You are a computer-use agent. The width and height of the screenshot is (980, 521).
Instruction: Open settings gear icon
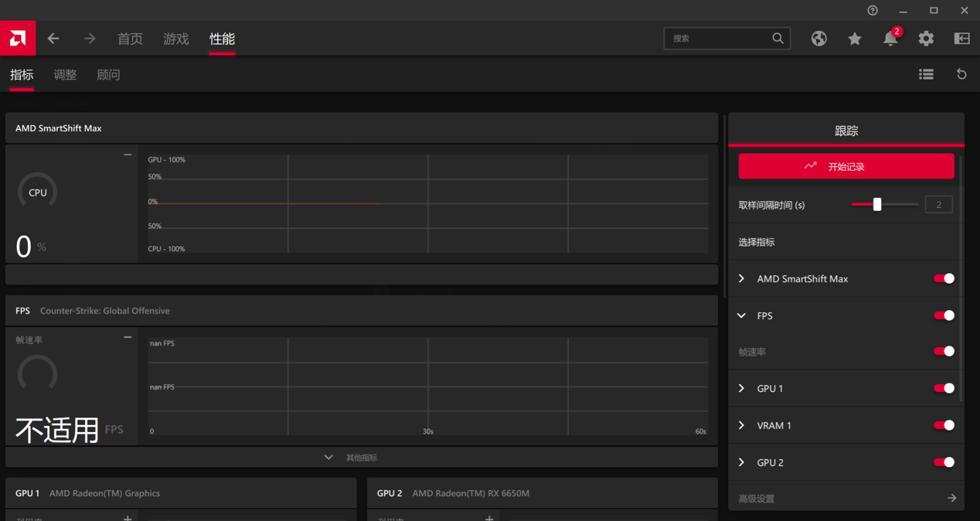pos(926,39)
